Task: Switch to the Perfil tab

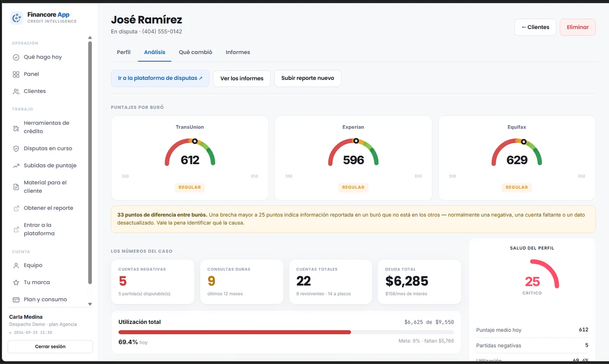Action: coord(124,52)
